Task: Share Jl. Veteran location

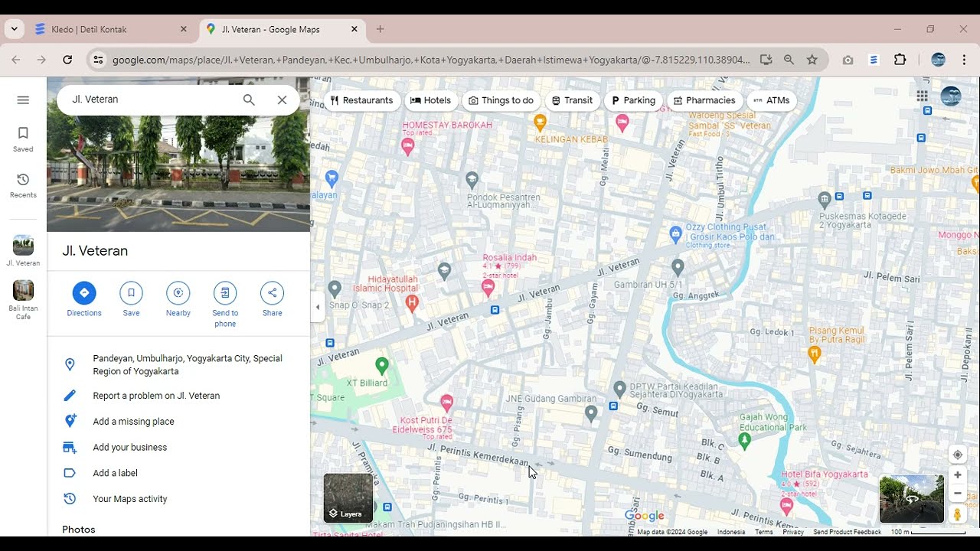Action: pyautogui.click(x=272, y=299)
